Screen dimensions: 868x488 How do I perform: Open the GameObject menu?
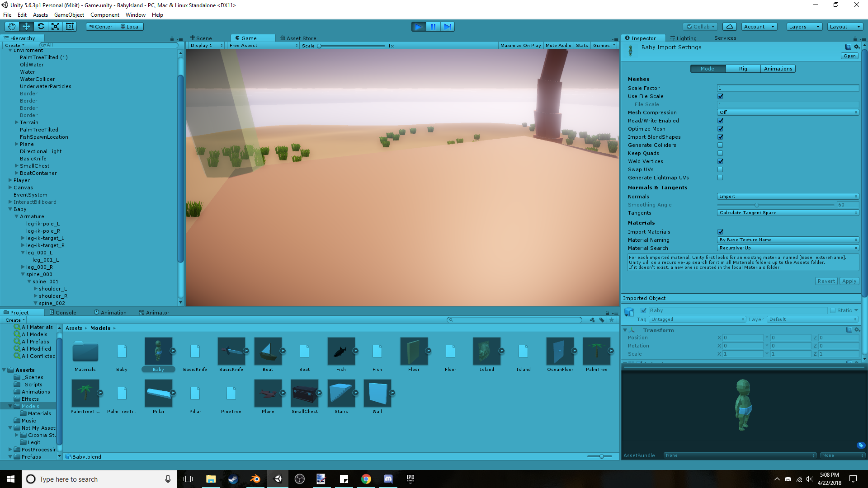[x=69, y=15]
